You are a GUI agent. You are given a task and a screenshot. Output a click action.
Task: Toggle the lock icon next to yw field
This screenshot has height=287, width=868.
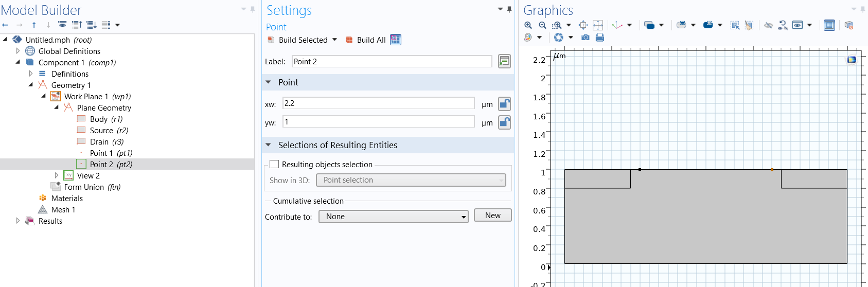click(x=504, y=122)
